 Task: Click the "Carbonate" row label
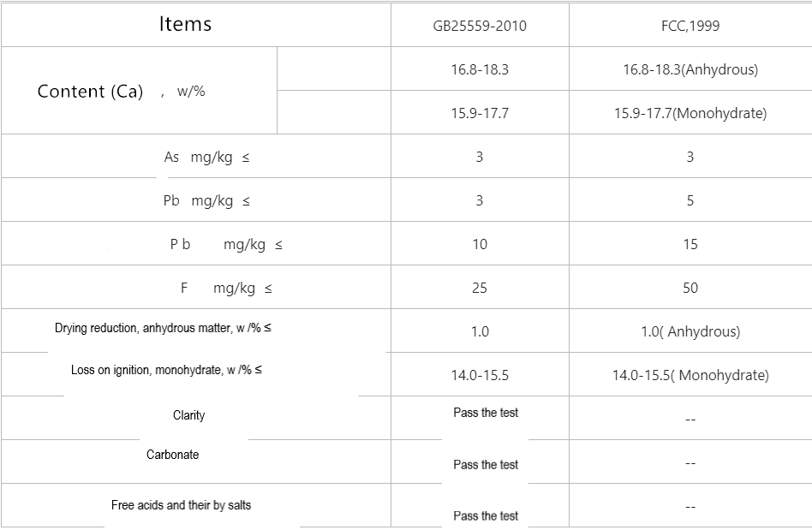[x=172, y=455]
